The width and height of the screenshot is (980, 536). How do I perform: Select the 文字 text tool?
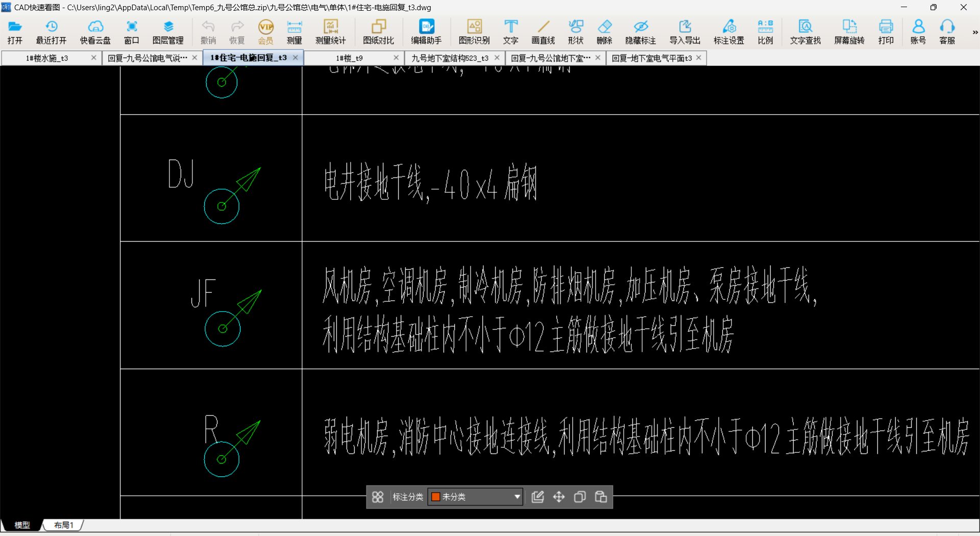[x=510, y=32]
